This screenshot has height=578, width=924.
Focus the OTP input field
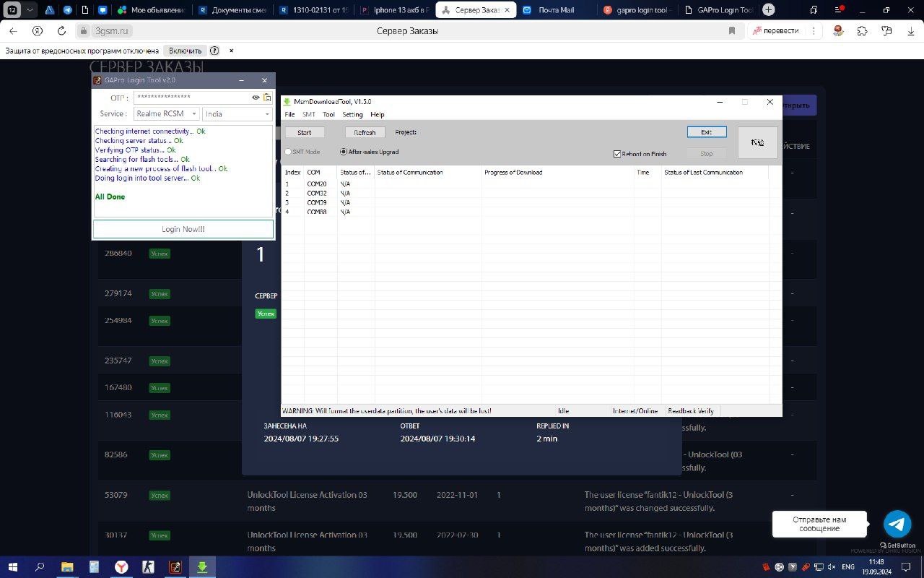pyautogui.click(x=192, y=98)
